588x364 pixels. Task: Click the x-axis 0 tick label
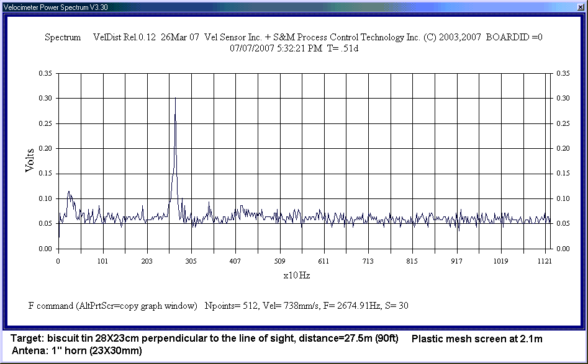tap(58, 262)
